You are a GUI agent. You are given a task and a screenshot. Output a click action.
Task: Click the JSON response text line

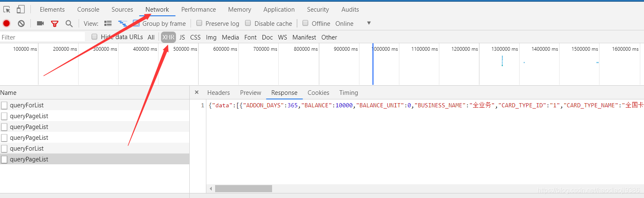(x=425, y=105)
